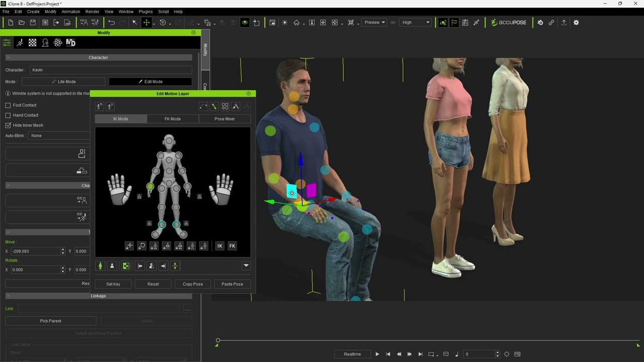Screen dimensions: 644x362
Task: Play the animation
Action: 377,354
